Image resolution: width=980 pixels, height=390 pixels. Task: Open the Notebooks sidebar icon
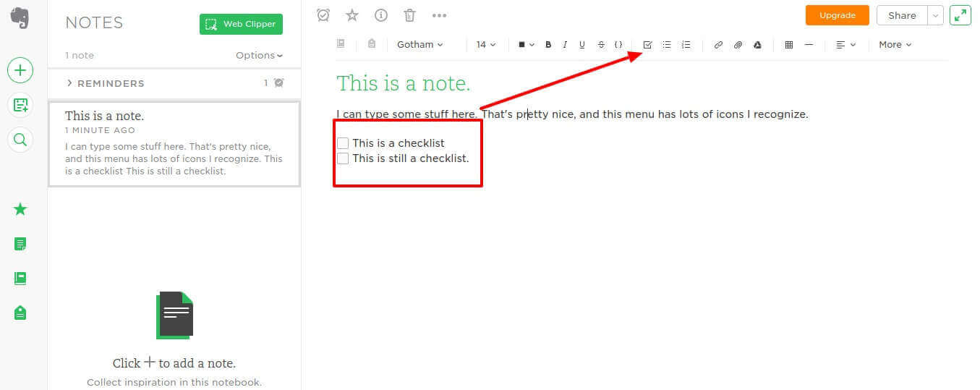(20, 278)
